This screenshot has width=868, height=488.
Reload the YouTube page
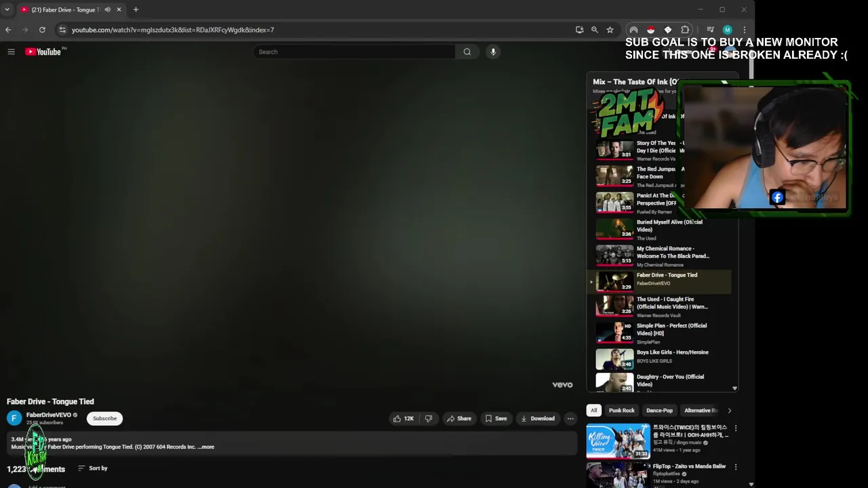pyautogui.click(x=42, y=30)
